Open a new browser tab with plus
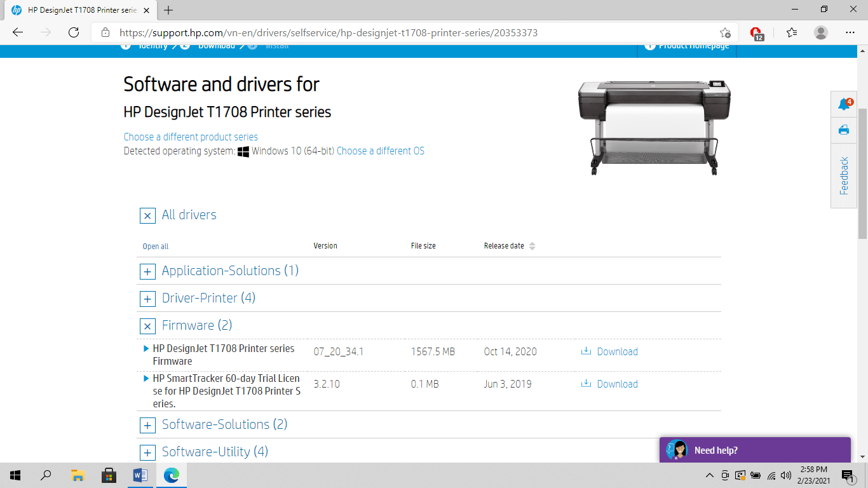The width and height of the screenshot is (868, 488). 168,10
